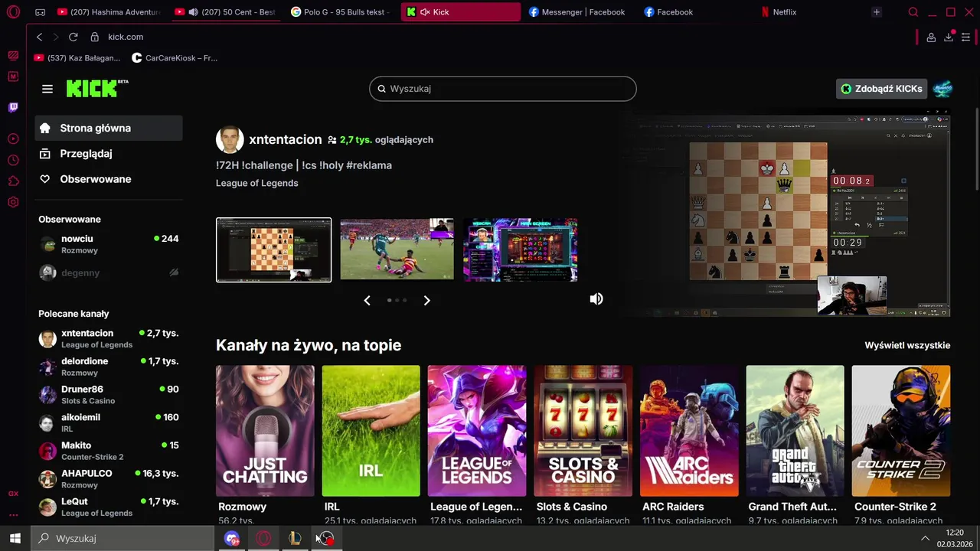The width and height of the screenshot is (980, 551).
Task: Switch to the Hashima Adventure YouTube tab
Action: (x=109, y=12)
